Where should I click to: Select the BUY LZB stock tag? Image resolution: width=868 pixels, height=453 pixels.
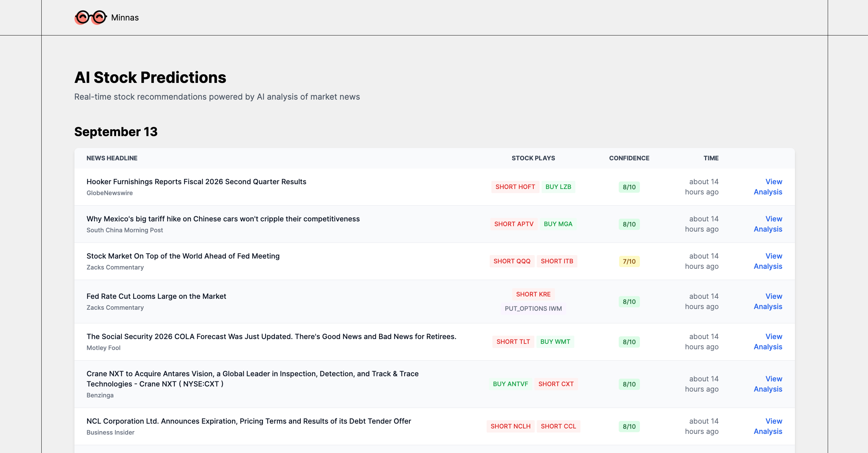pos(558,187)
